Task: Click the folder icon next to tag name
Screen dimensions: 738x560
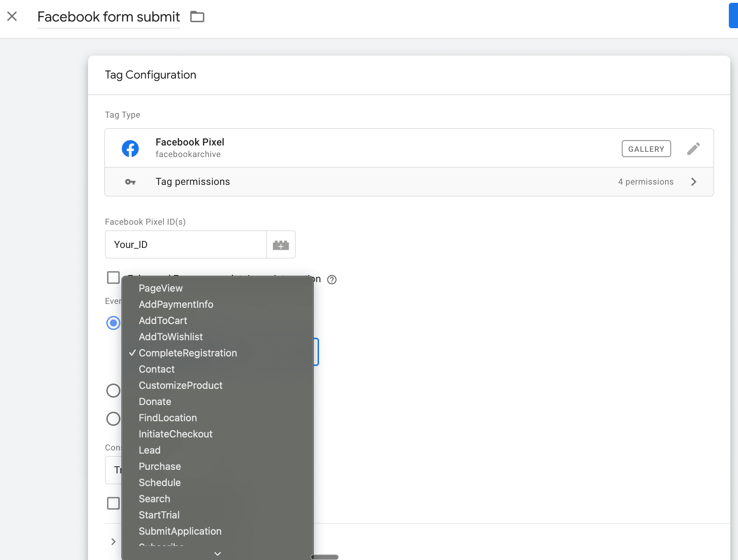Action: (197, 17)
